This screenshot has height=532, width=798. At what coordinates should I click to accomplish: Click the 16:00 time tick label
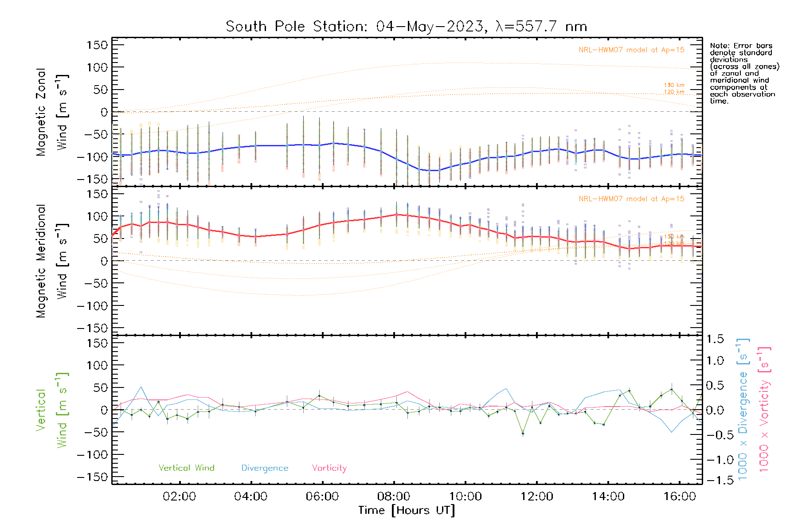point(680,497)
